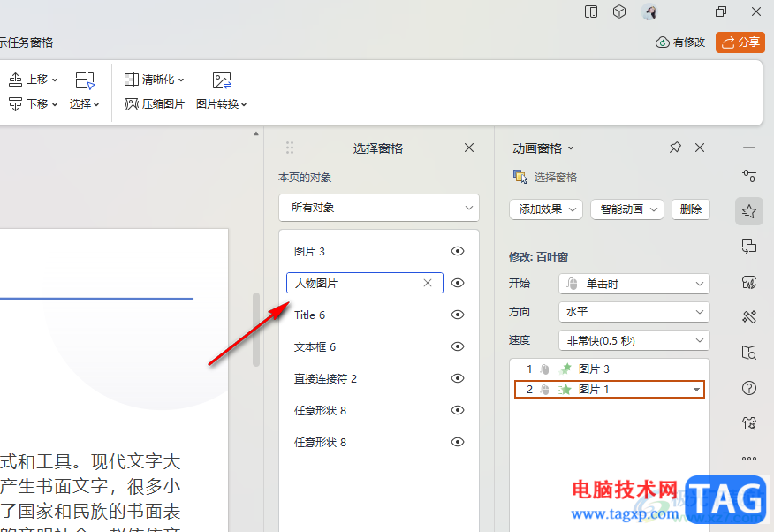Click the green star effect icon of 图片 1
774x532 pixels.
click(565, 390)
